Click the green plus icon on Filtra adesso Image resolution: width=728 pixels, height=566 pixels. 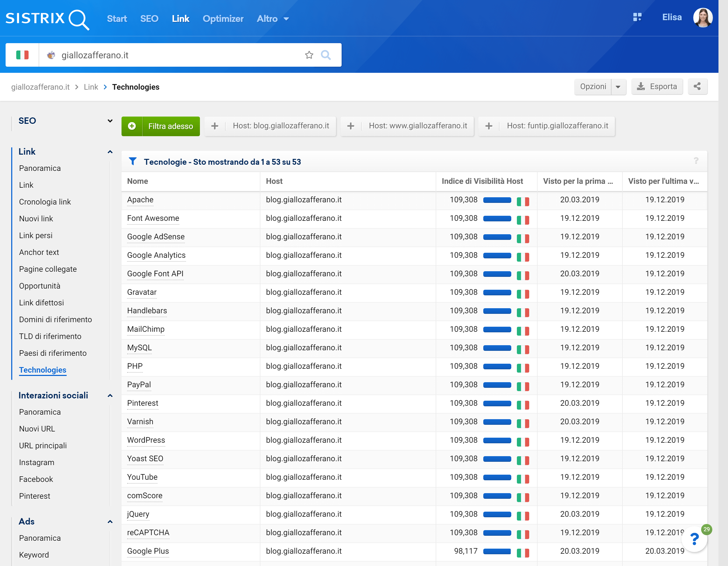[132, 126]
